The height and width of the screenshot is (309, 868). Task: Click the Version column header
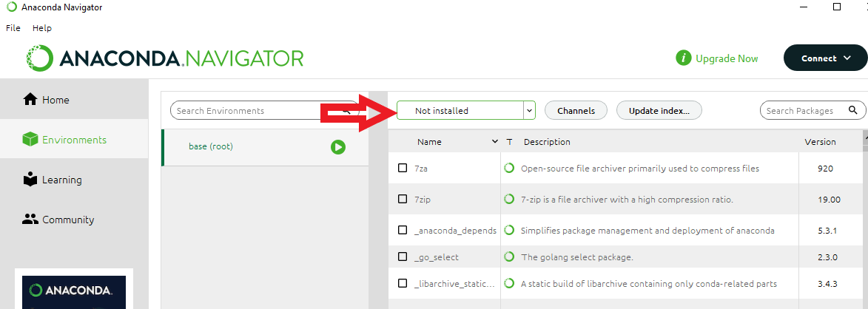pos(820,142)
